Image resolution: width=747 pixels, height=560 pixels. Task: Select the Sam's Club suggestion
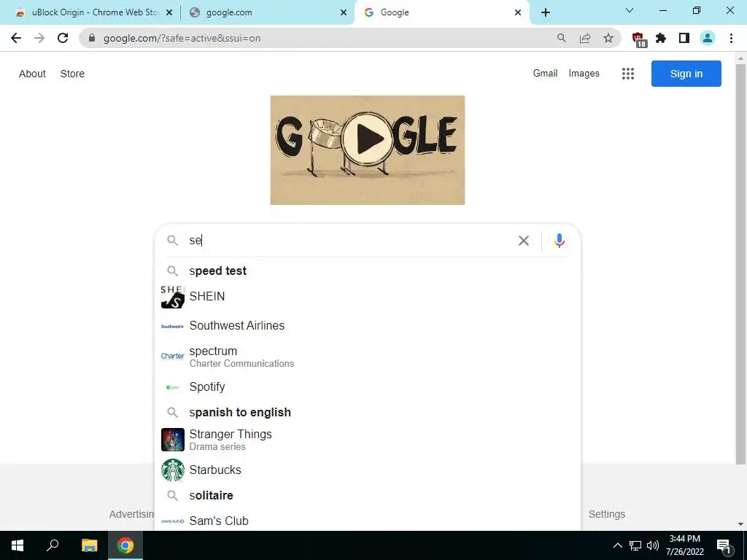click(x=368, y=521)
